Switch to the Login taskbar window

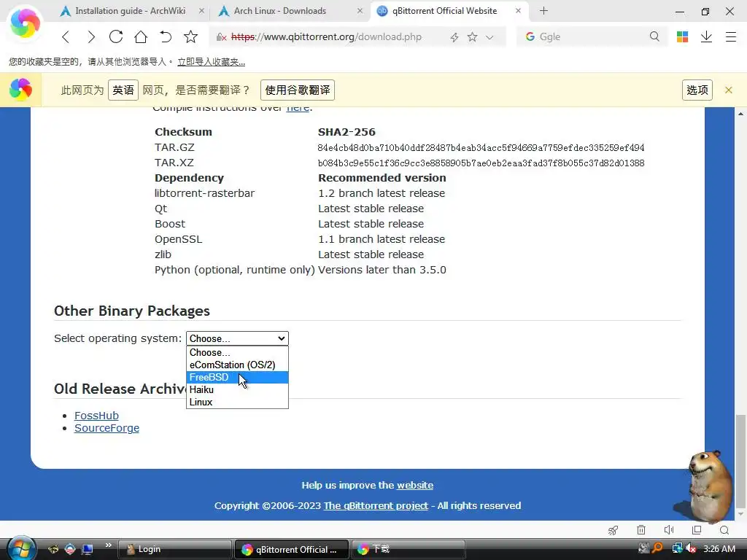(175, 550)
